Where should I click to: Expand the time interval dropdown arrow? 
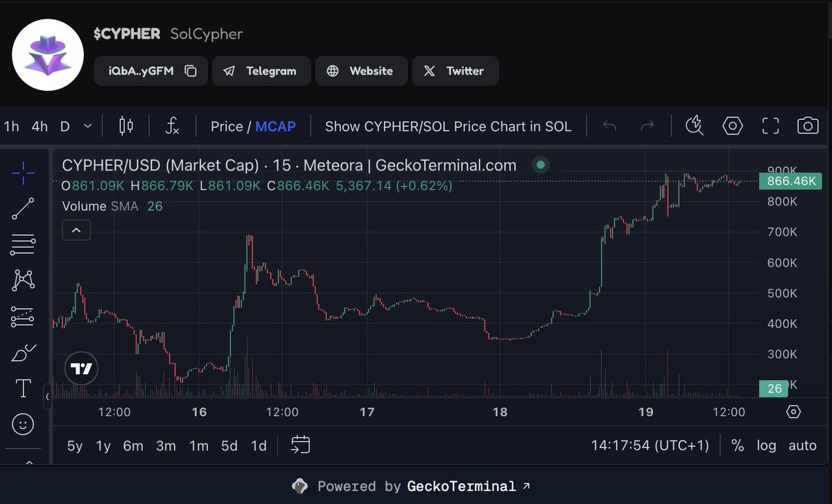(x=87, y=126)
